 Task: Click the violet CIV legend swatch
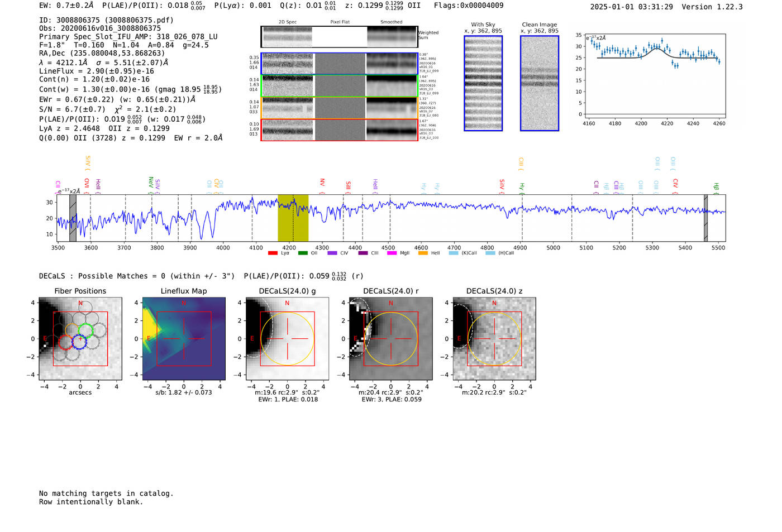pyautogui.click(x=332, y=253)
